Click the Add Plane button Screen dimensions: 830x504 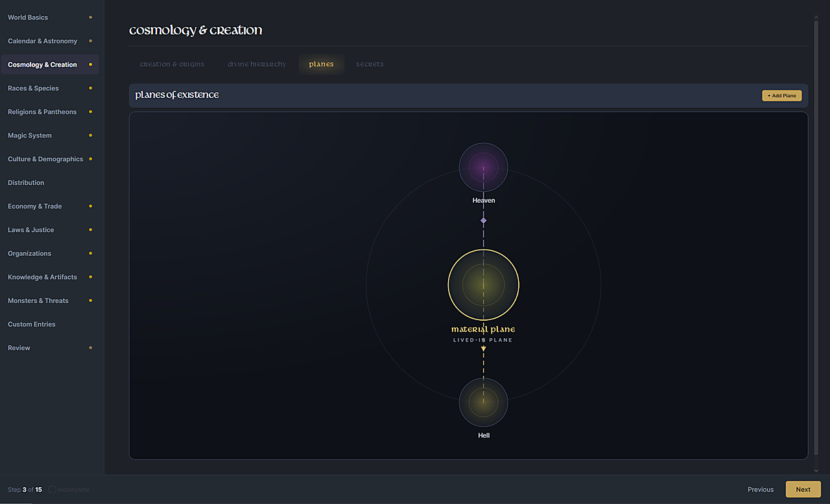tap(782, 96)
